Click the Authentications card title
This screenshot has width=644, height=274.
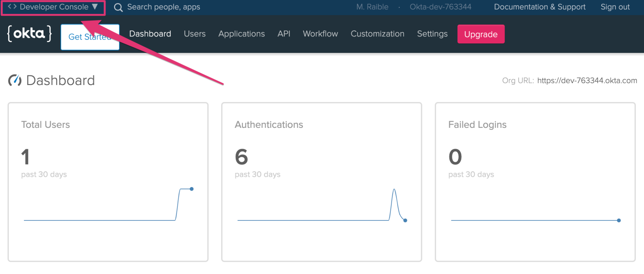(x=269, y=125)
